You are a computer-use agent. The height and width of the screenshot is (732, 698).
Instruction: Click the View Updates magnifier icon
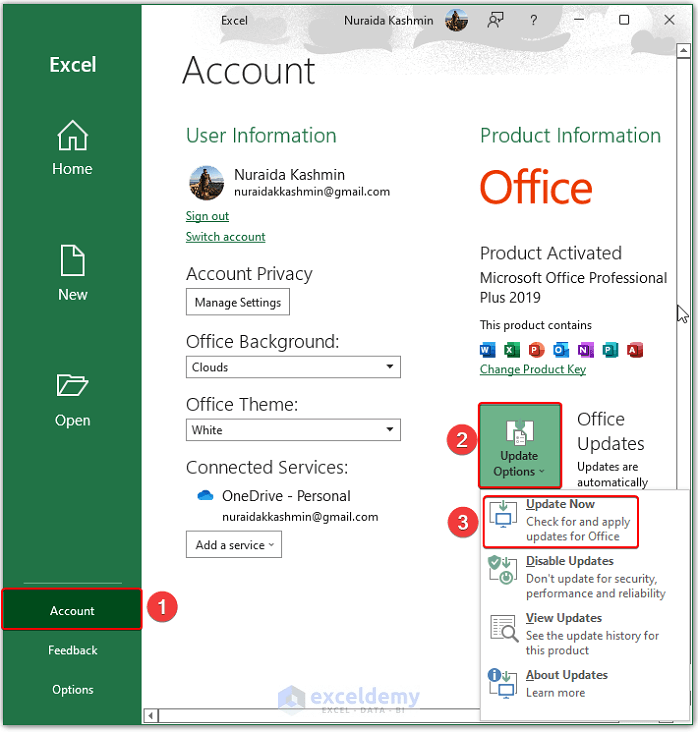click(504, 628)
